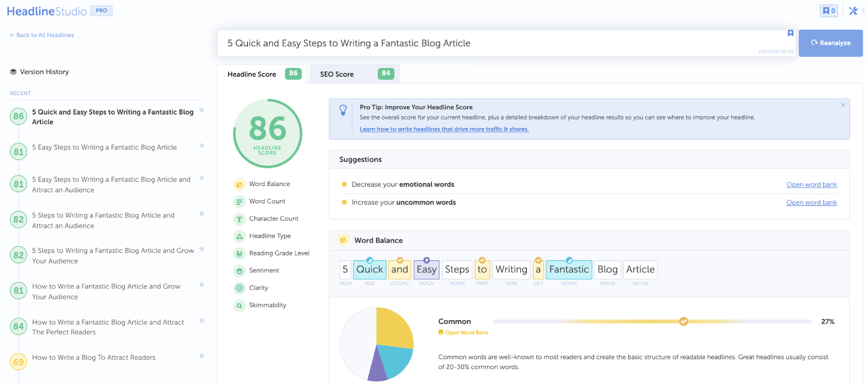Click the Skimmability magnifier icon
868x384 pixels.
pos(239,305)
